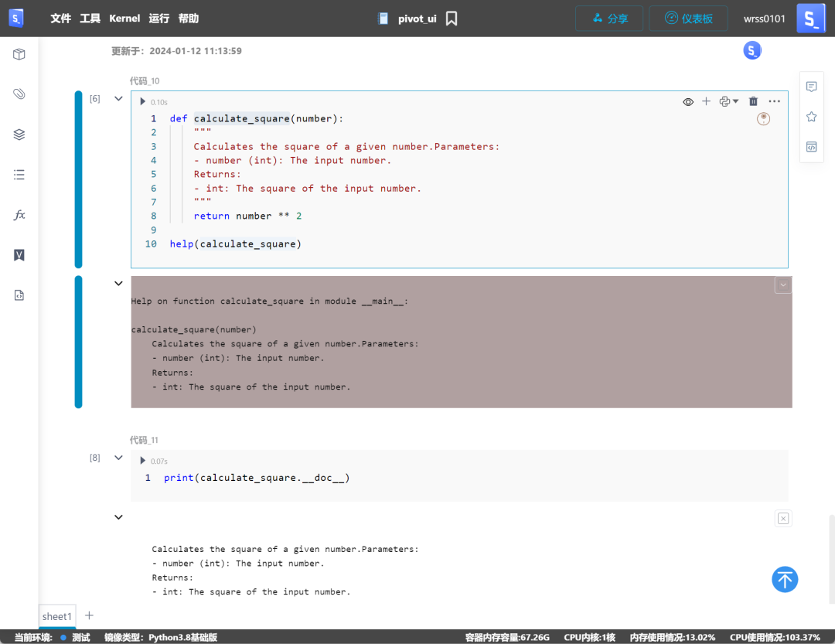This screenshot has width=835, height=644.
Task: Open the 运行 menu
Action: [x=158, y=19]
